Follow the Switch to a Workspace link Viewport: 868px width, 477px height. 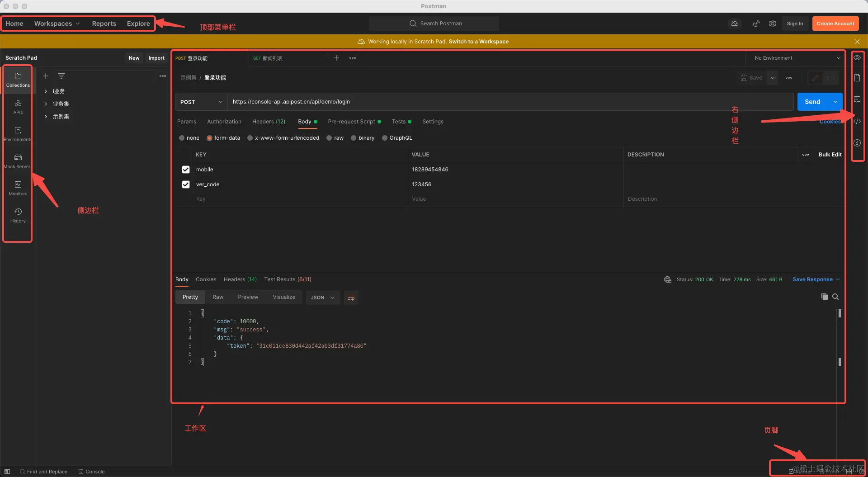pos(479,42)
